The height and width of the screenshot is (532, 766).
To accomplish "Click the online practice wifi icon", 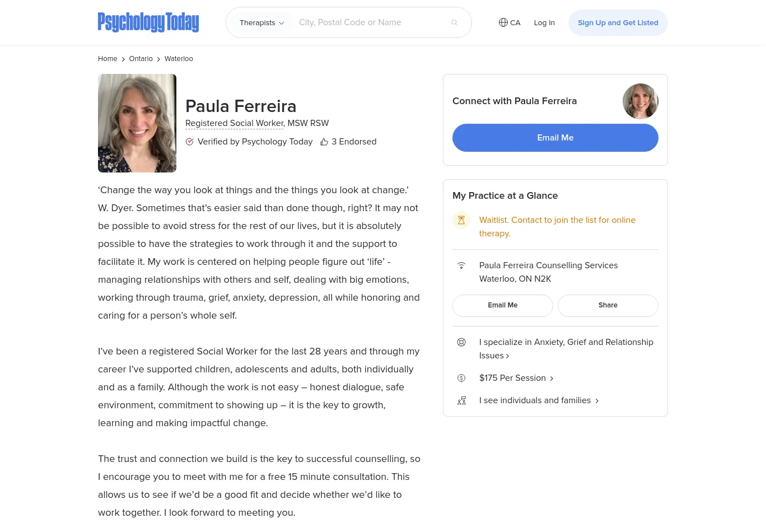I will (x=461, y=265).
